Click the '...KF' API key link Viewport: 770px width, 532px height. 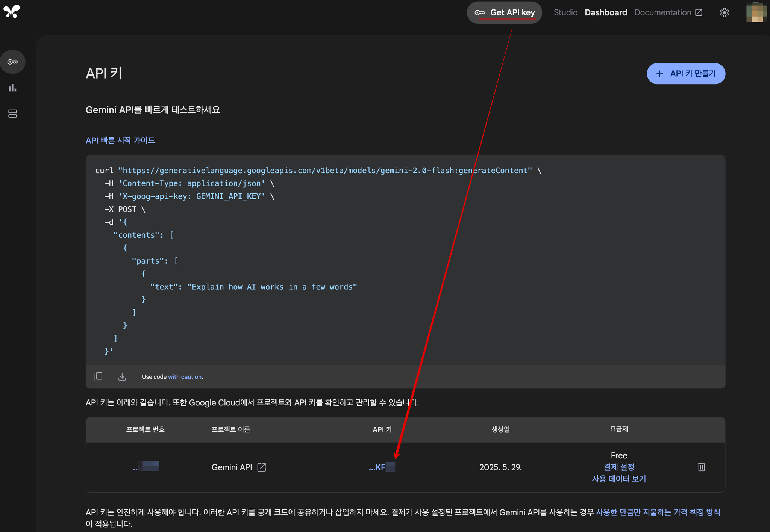pos(382,467)
